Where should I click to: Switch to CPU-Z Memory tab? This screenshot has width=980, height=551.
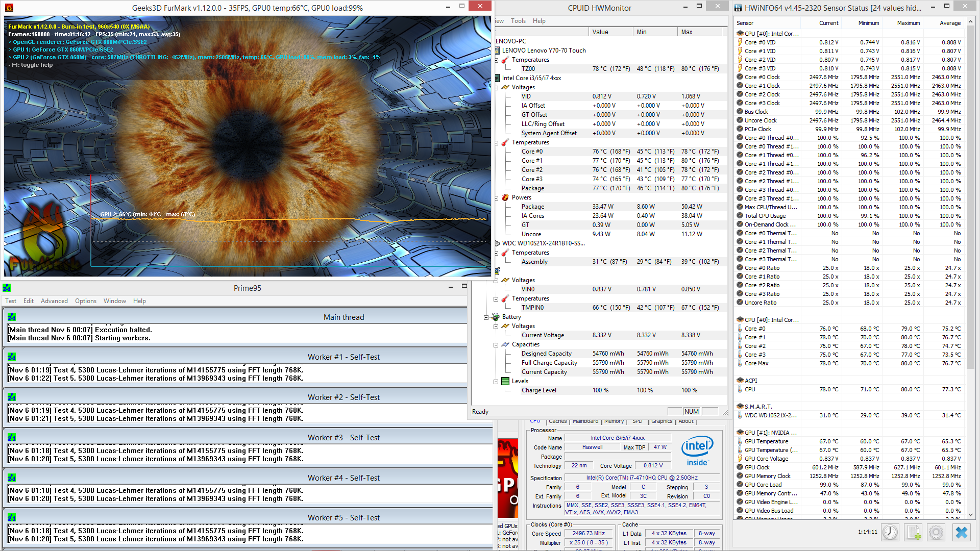(614, 421)
